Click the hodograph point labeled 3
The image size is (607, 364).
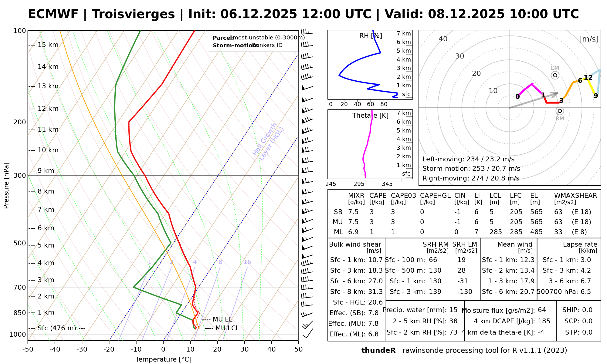tap(561, 101)
